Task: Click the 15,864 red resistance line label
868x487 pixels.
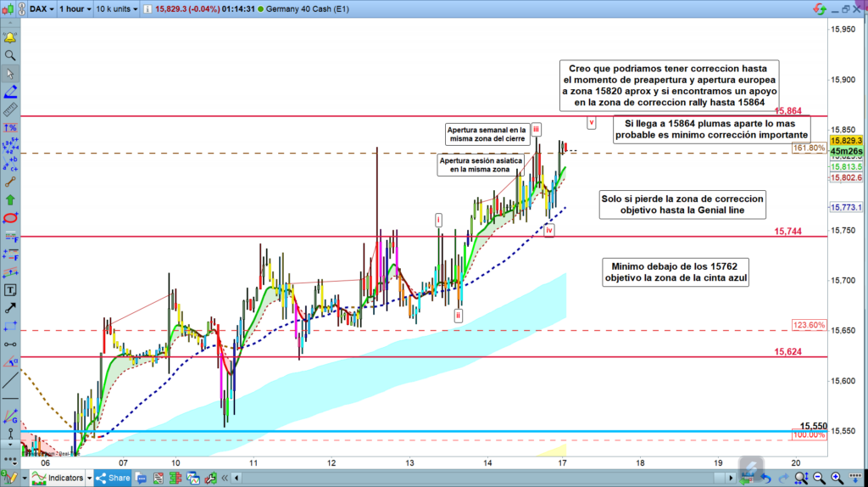Action: (787, 111)
